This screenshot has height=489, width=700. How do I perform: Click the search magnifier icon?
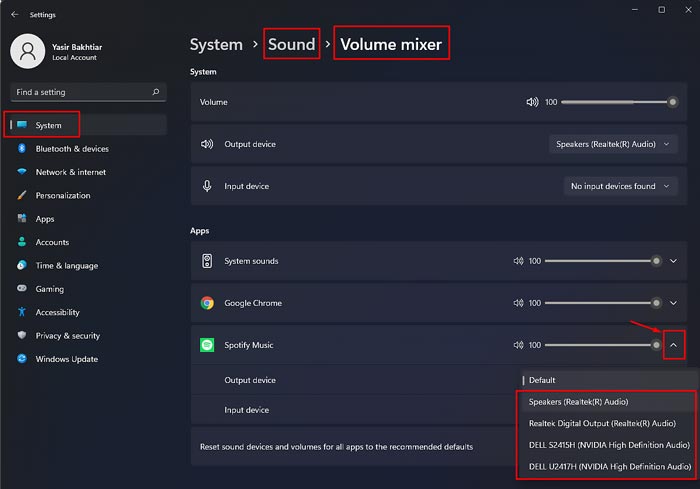click(155, 92)
